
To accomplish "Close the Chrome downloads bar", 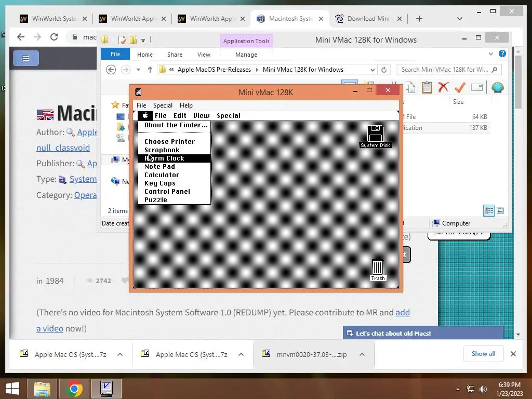I will pyautogui.click(x=513, y=354).
